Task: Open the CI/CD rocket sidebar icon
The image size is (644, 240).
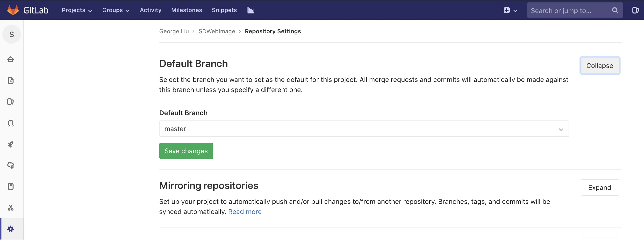Action: click(x=11, y=144)
